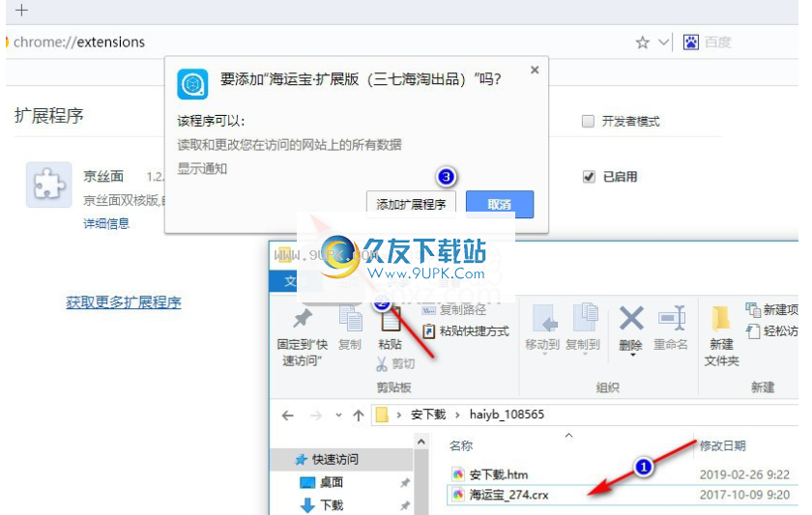Screen dimensions: 812x515
Task: Click the Baidu paw search engine icon
Action: coord(691,42)
